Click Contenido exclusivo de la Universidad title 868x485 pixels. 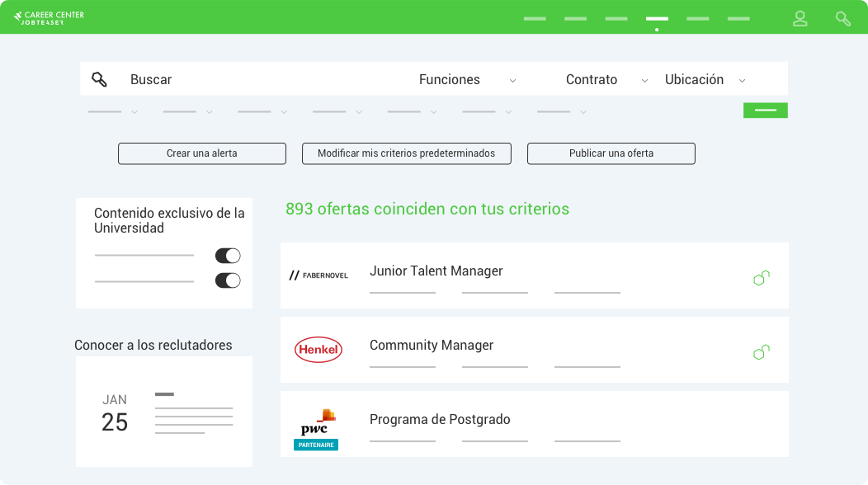pos(169,220)
